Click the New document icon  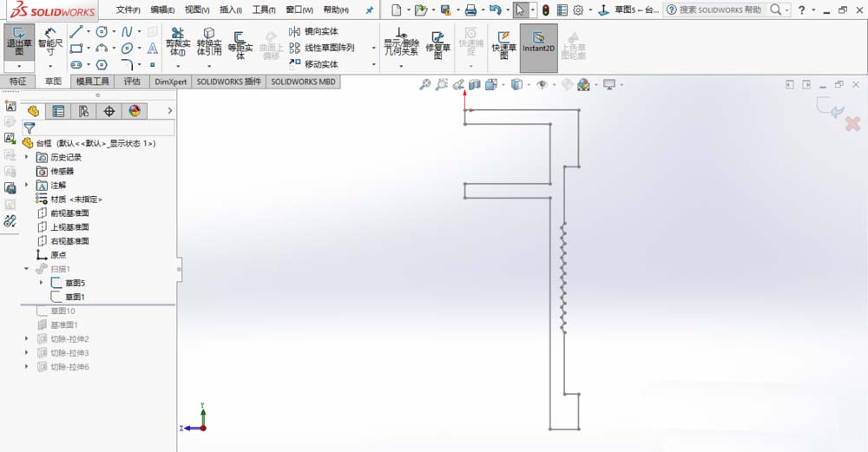point(397,10)
